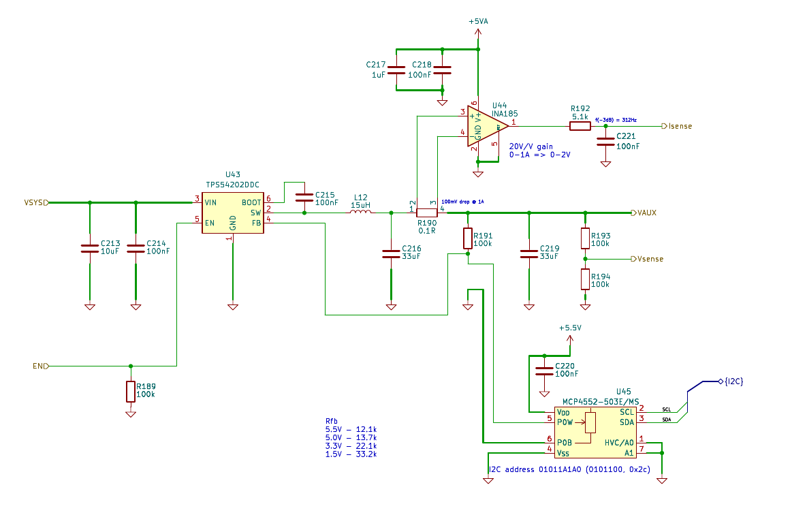Click the +5VA power symbol

pos(478,22)
